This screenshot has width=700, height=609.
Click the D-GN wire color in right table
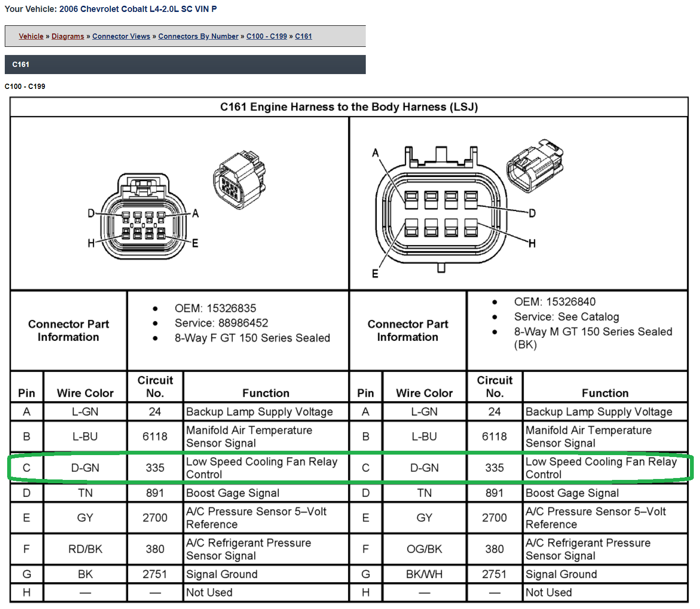(425, 468)
